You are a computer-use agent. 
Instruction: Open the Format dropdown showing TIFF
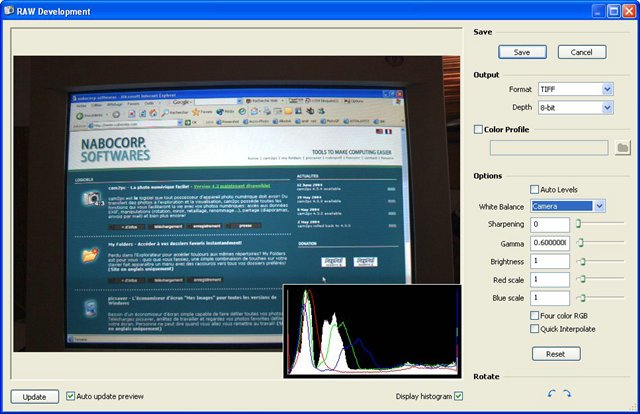[x=576, y=89]
